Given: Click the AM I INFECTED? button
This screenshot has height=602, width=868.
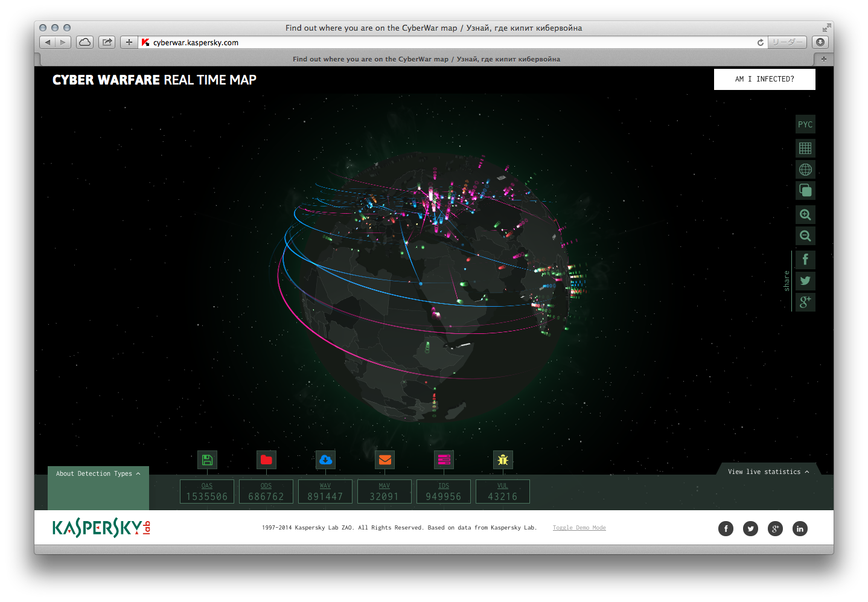Looking at the screenshot, I should 764,79.
